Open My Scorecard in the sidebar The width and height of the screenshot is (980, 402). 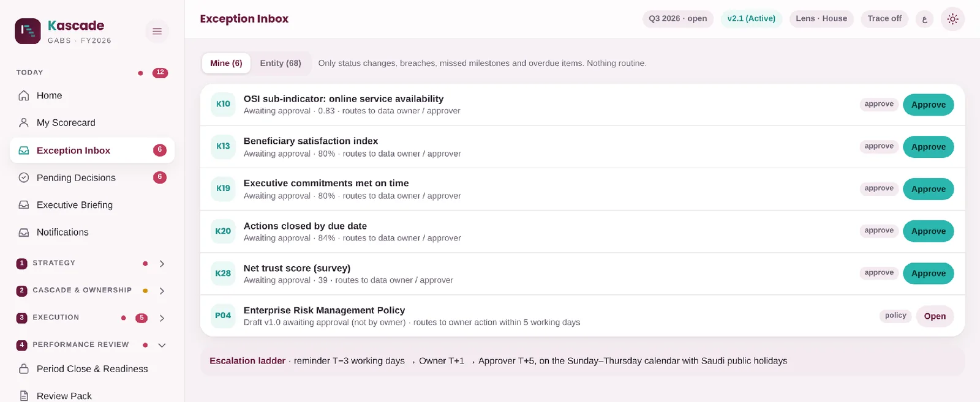pos(92,122)
